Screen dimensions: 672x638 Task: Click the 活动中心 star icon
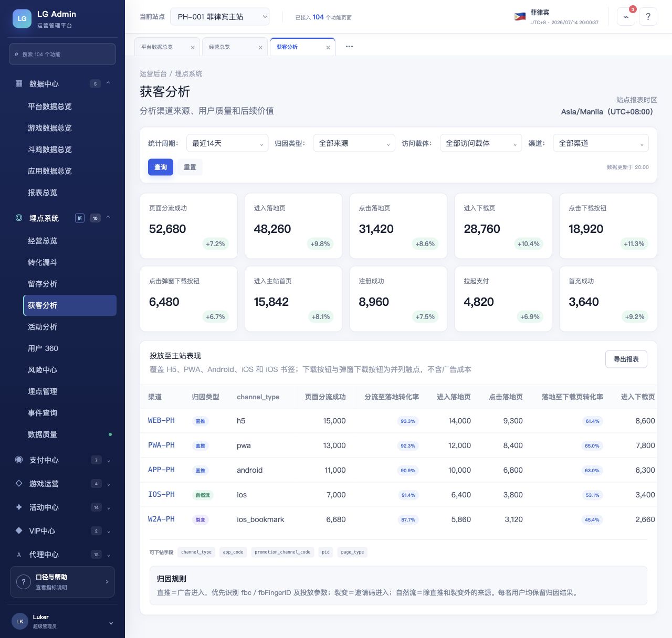pyautogui.click(x=19, y=507)
